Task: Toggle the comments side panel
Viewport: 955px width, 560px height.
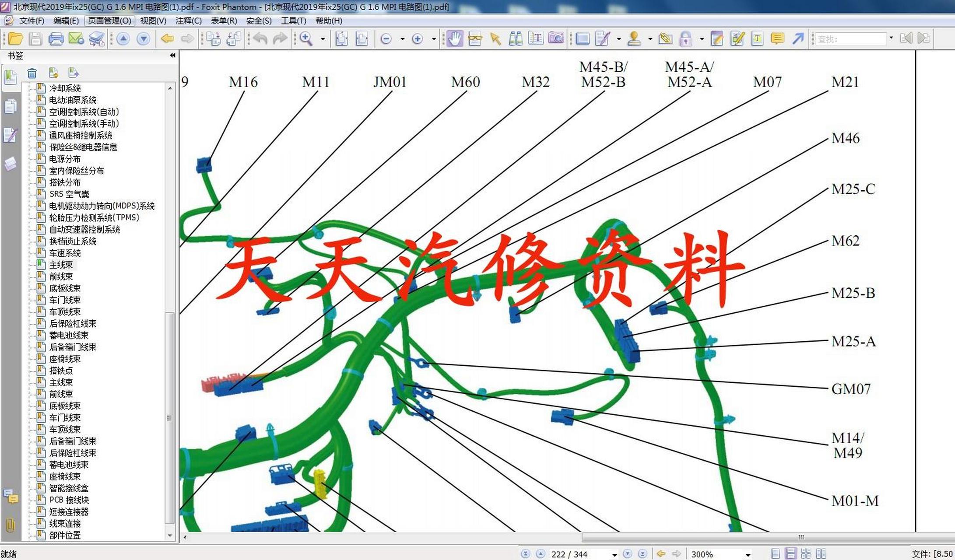Action: [11, 497]
